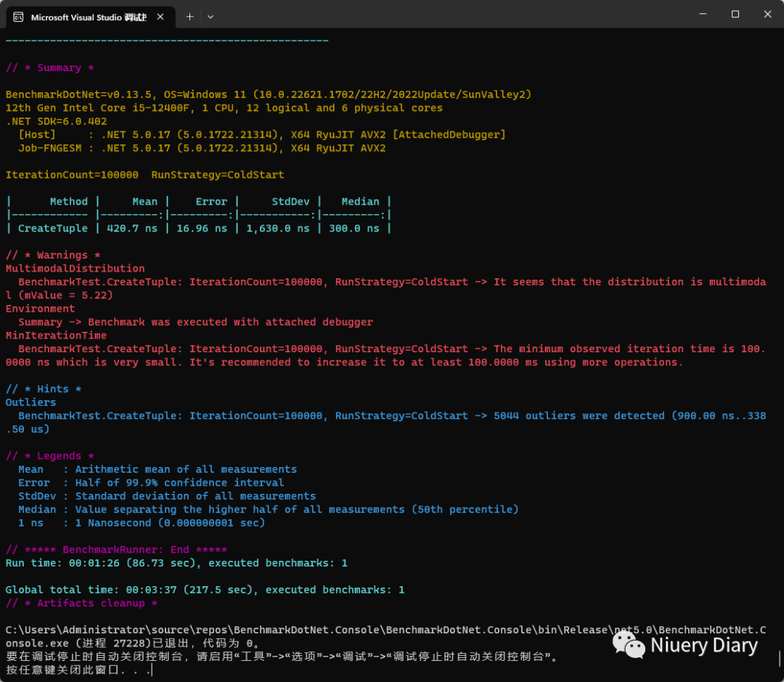Click the 12th Gen Intel Core i5-12400F line
784x682 pixels.
[224, 107]
